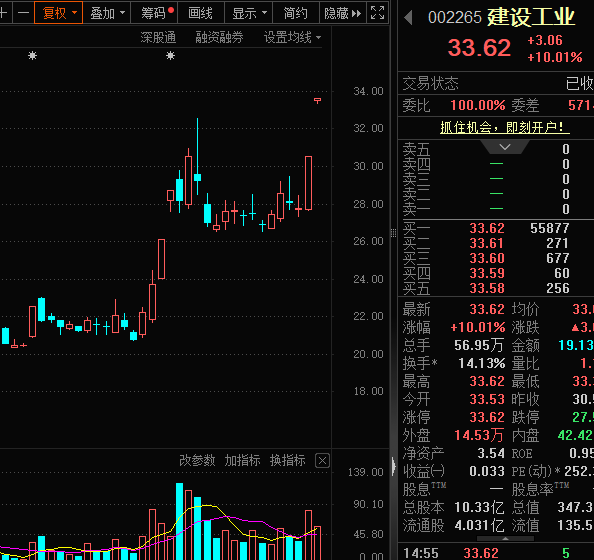Toggle 隐藏 to hide side panel
This screenshot has width=594, height=560.
pos(343,13)
